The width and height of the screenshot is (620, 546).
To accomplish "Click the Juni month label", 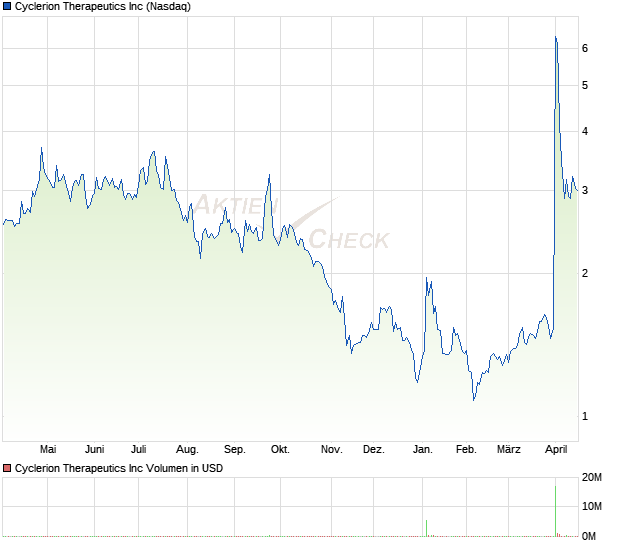I will point(95,450).
